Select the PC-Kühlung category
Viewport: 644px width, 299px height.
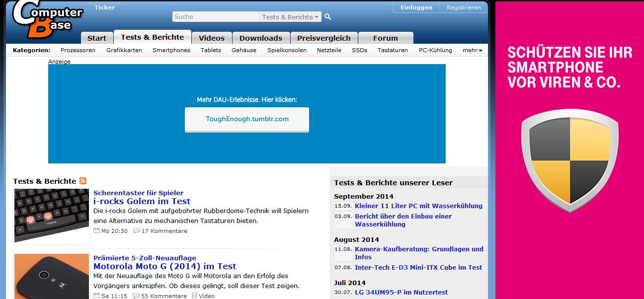pos(435,50)
